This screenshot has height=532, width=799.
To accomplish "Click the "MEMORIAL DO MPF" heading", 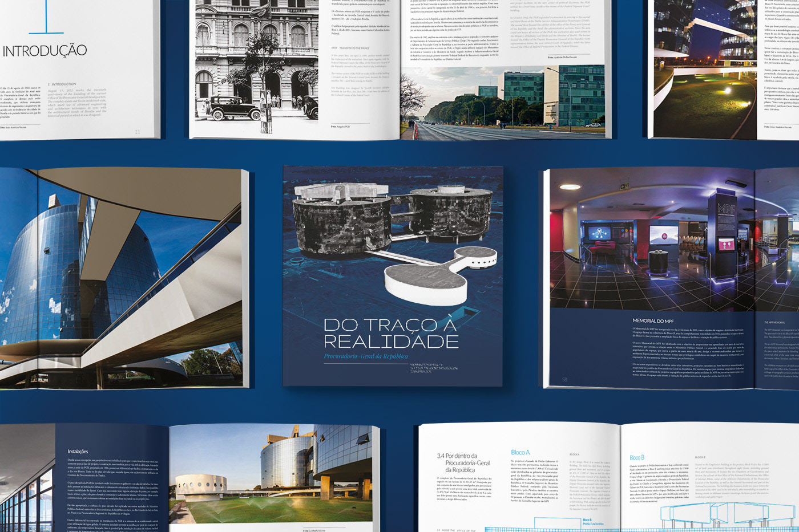I will 653,321.
